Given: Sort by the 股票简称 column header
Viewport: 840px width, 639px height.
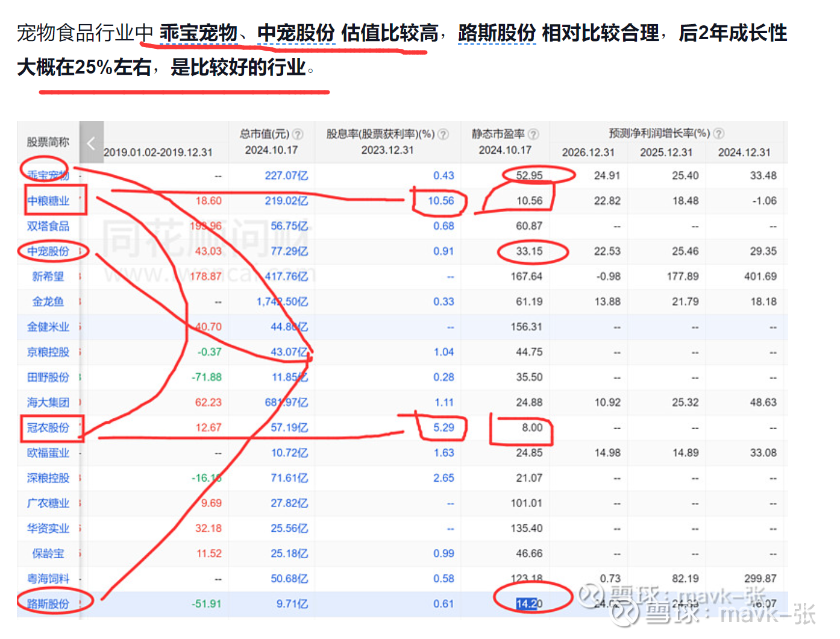Looking at the screenshot, I should (48, 142).
